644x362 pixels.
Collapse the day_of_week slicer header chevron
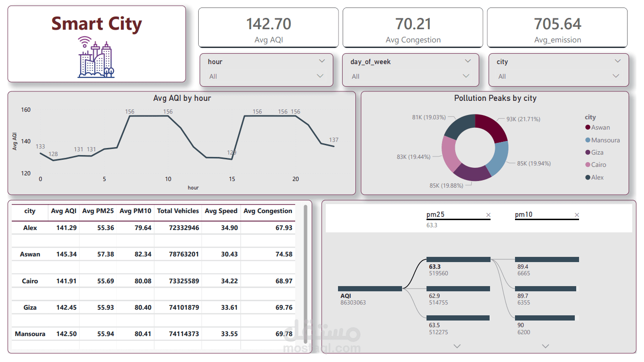pos(467,61)
